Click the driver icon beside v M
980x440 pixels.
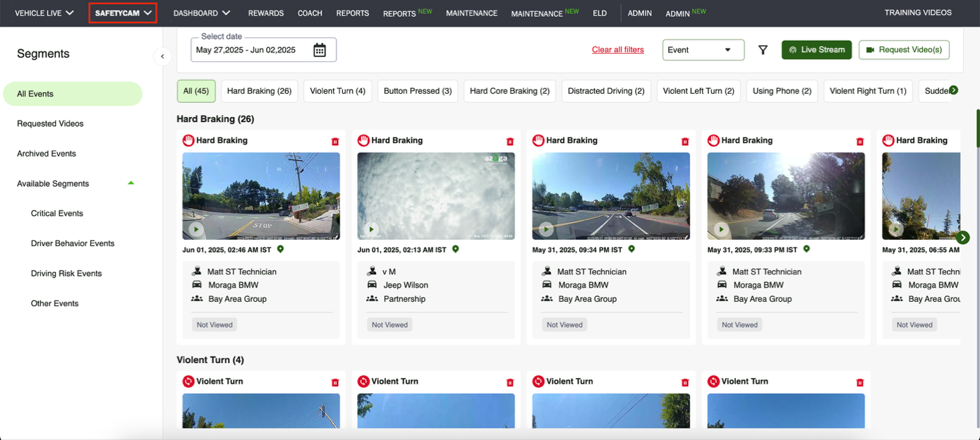[372, 271]
